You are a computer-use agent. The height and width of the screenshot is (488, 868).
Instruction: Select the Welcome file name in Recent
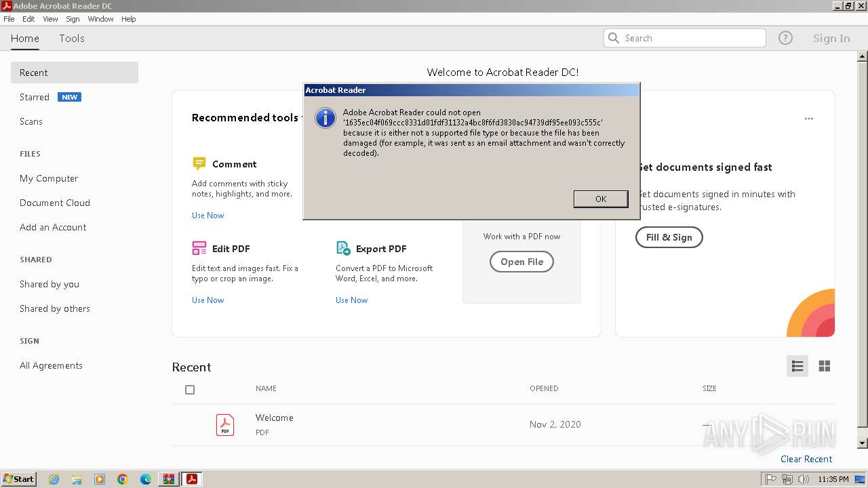(275, 418)
